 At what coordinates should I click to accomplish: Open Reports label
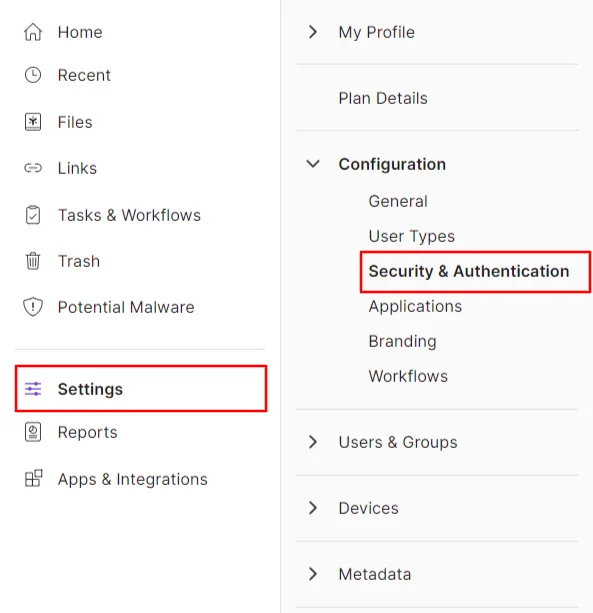(88, 432)
